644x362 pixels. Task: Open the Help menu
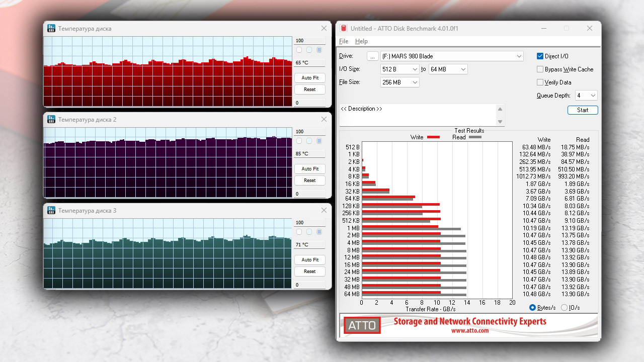click(361, 41)
